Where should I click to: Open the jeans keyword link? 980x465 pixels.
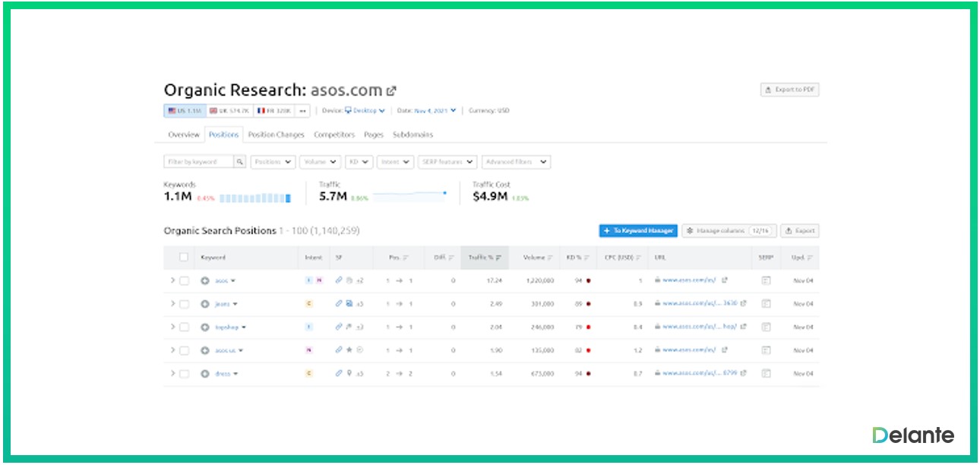click(x=222, y=304)
